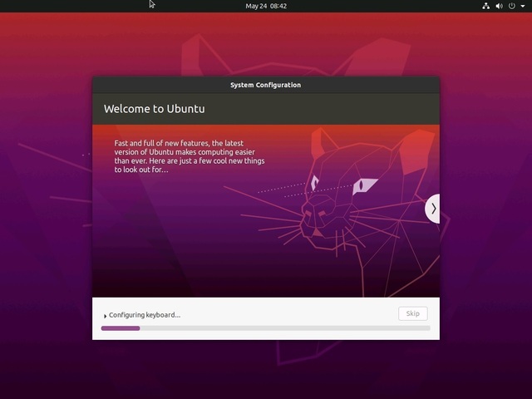The image size is (532, 399).
Task: Open the wired network status icon
Action: [x=486, y=6]
